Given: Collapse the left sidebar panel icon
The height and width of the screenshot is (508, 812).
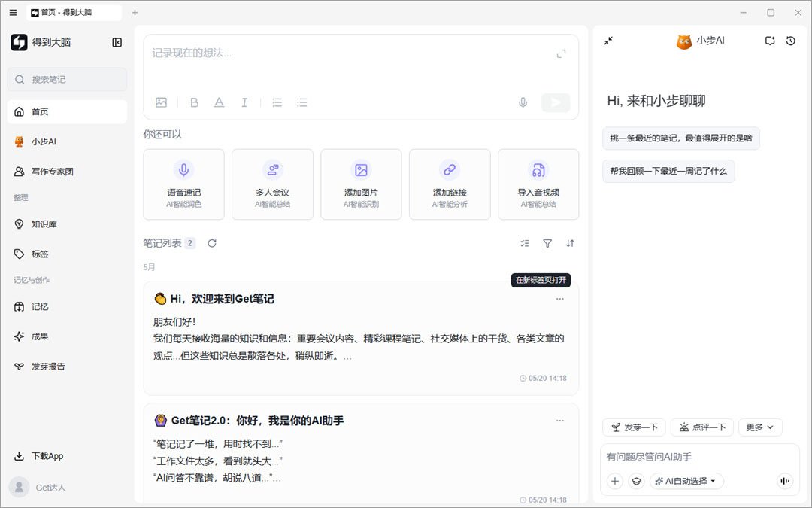Looking at the screenshot, I should click(x=117, y=42).
